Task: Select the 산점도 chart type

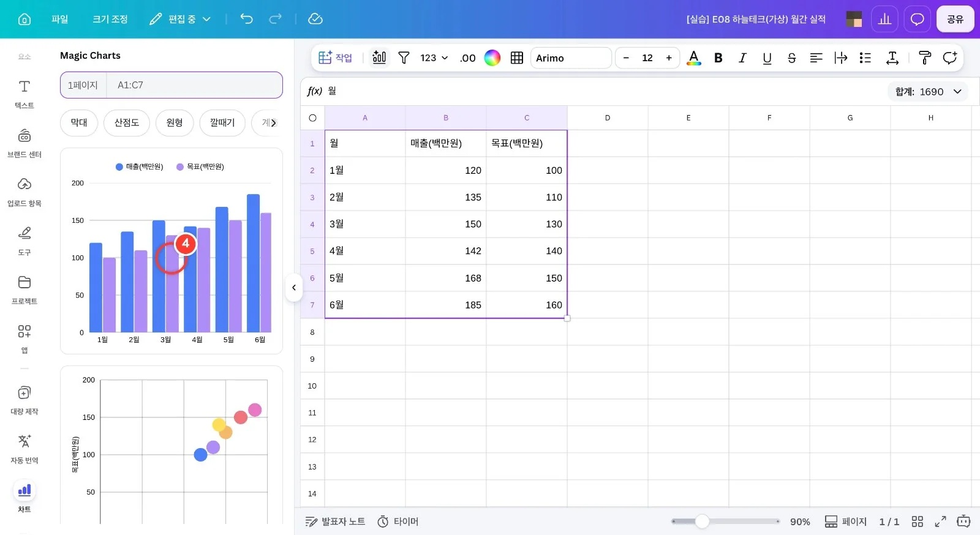Action: 127,122
